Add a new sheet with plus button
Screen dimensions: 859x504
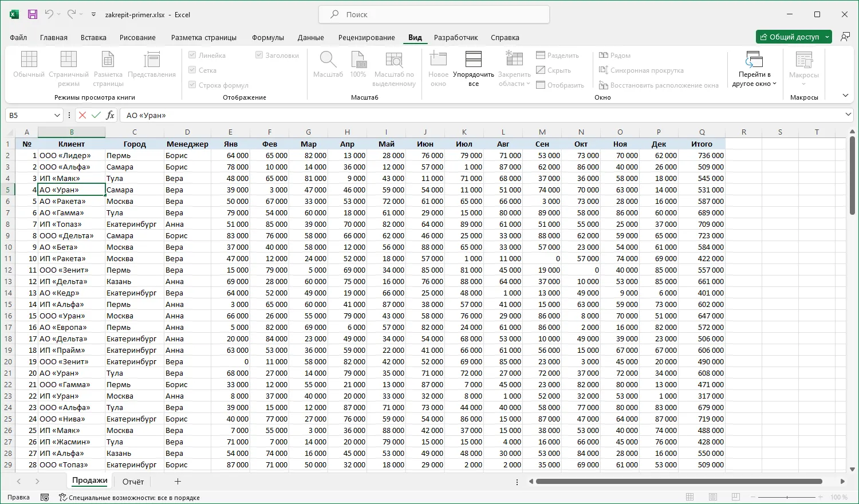click(178, 482)
